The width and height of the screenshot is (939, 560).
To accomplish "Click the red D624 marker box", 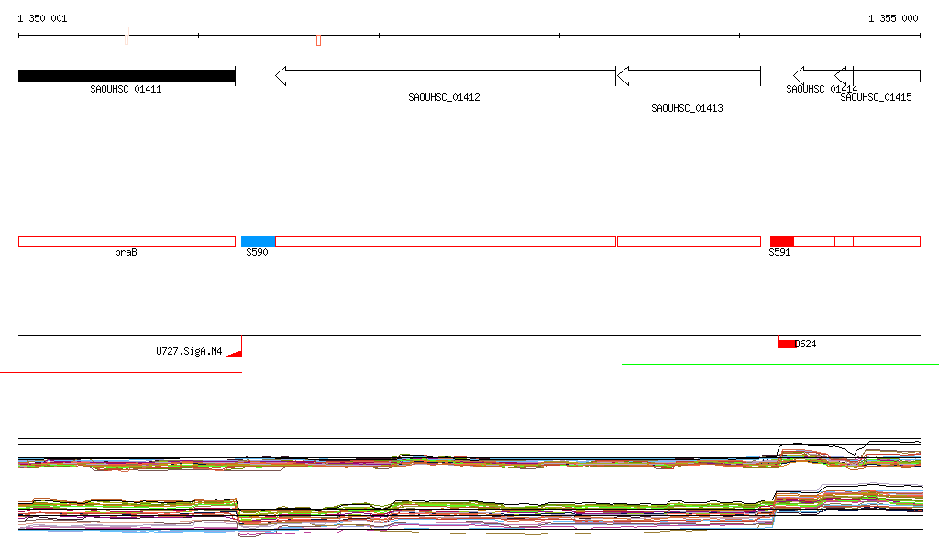I will [786, 344].
